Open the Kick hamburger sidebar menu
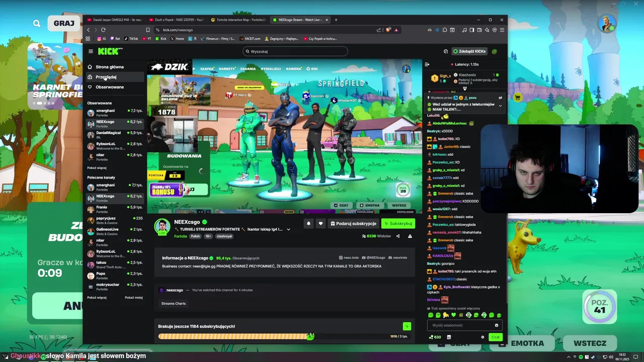Viewport: 644px width, 362px height. coord(91,51)
